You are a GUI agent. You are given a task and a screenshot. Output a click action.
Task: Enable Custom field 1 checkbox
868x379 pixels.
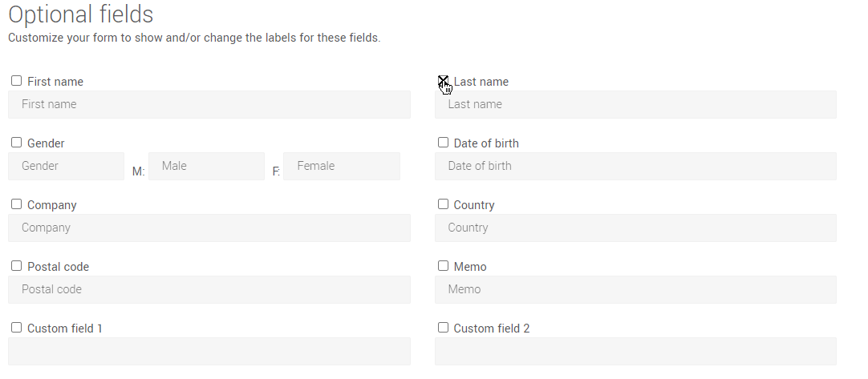16,328
